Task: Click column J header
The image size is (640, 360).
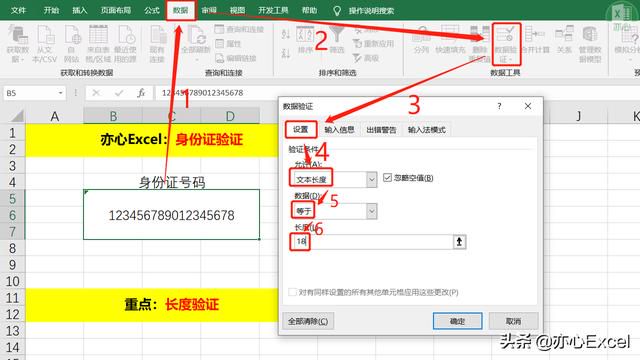Action: pyautogui.click(x=578, y=116)
